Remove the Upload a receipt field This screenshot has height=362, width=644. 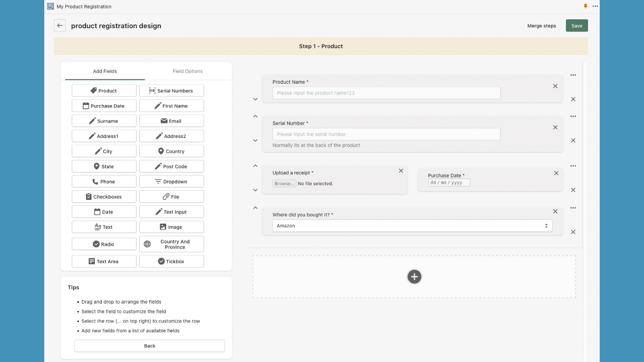pos(400,171)
